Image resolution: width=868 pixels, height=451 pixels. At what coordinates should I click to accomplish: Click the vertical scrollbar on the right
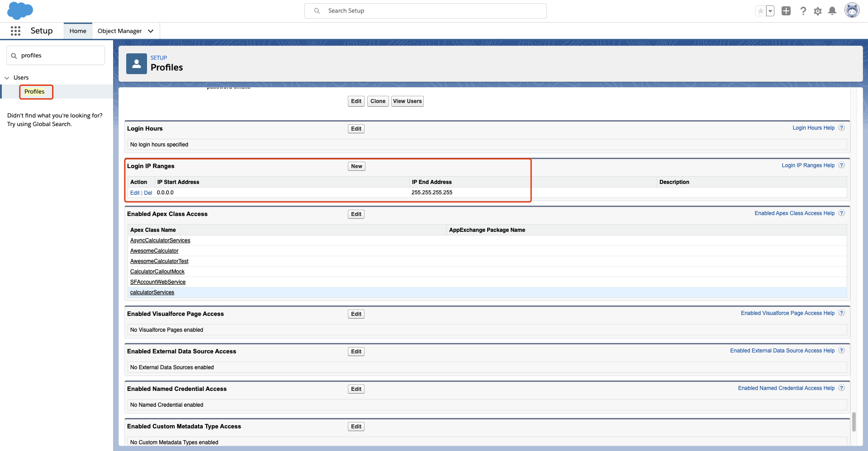click(x=854, y=422)
